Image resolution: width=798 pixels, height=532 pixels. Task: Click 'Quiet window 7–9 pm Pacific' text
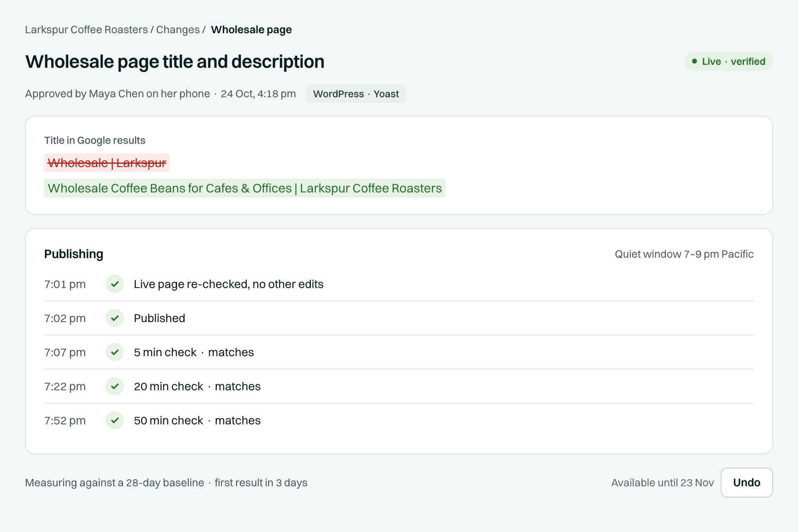coord(684,254)
